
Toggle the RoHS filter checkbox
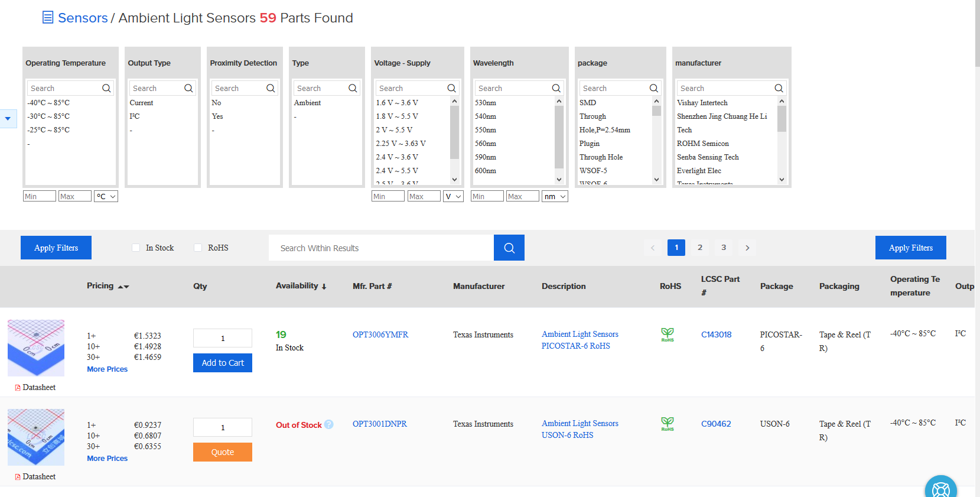198,248
